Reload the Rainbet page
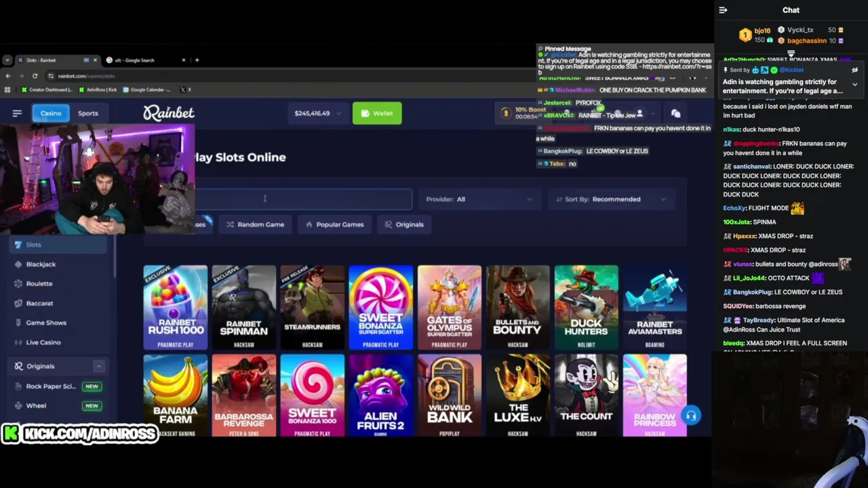868x488 pixels. click(35, 76)
